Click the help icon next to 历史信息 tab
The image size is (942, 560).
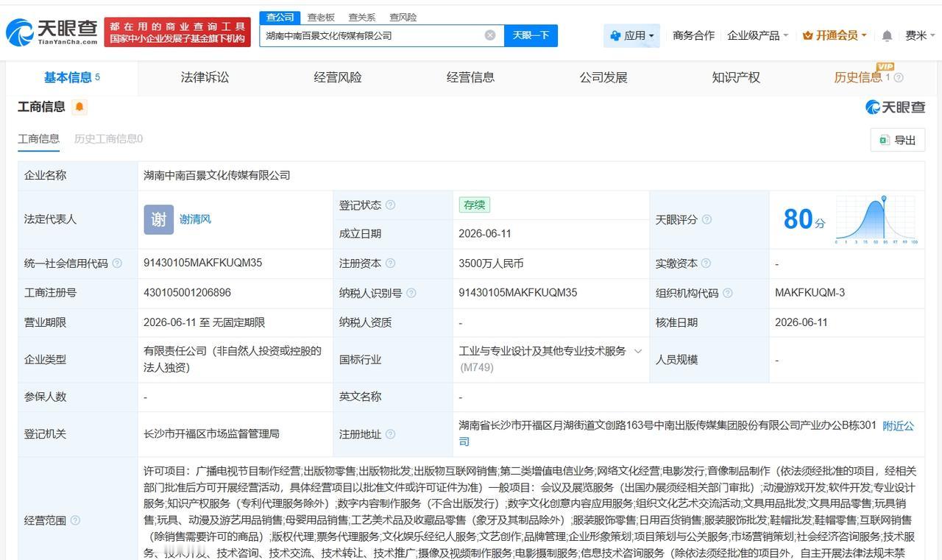click(898, 77)
